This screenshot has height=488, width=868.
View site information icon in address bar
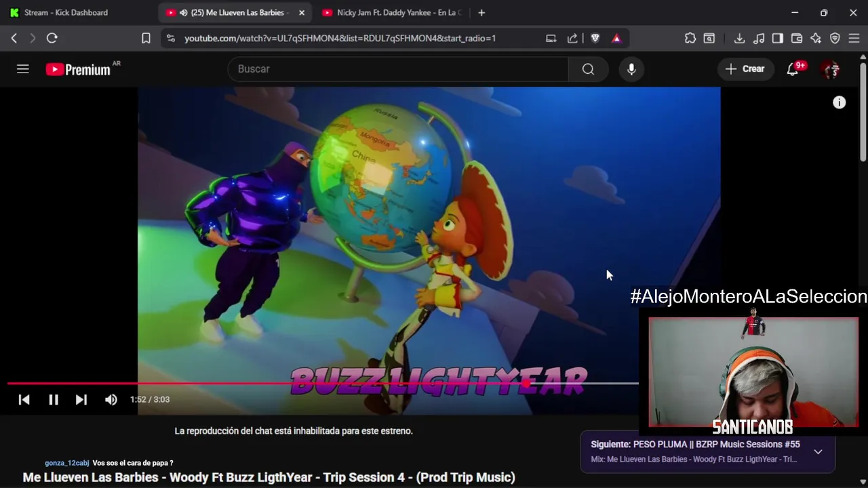point(170,39)
